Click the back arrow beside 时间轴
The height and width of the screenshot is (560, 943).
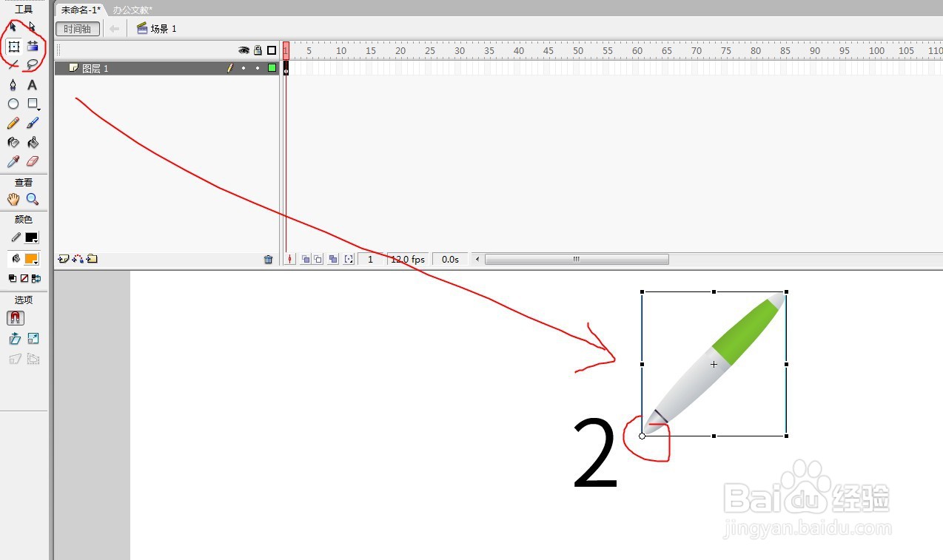click(x=113, y=29)
